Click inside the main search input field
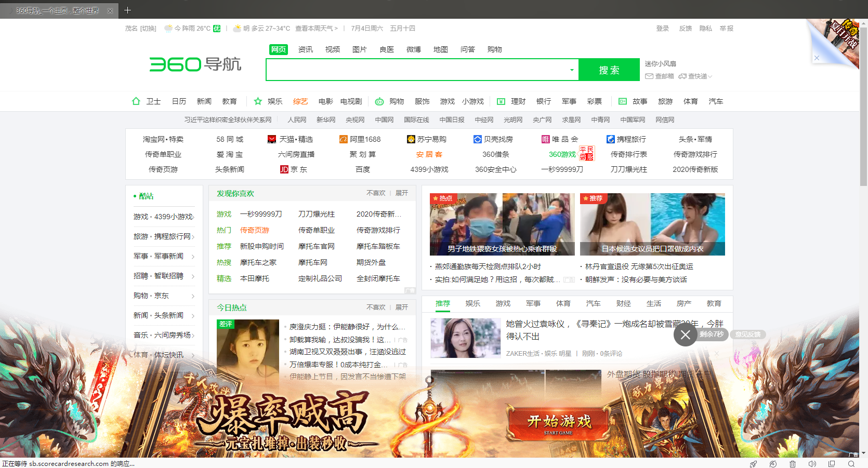Viewport: 868px width, 468px height. click(416, 69)
